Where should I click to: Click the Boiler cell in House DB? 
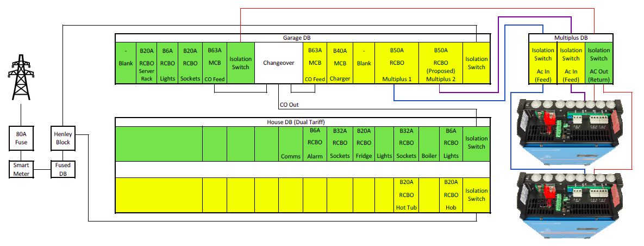point(429,156)
